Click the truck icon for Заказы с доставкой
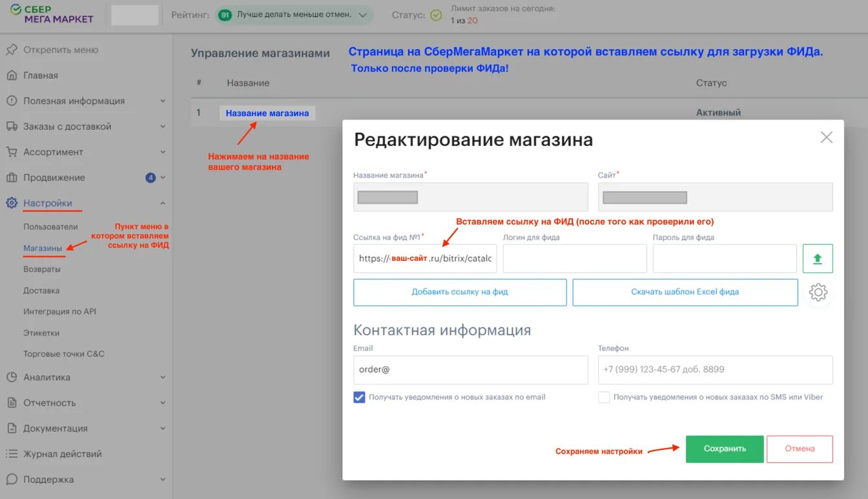 click(x=11, y=127)
